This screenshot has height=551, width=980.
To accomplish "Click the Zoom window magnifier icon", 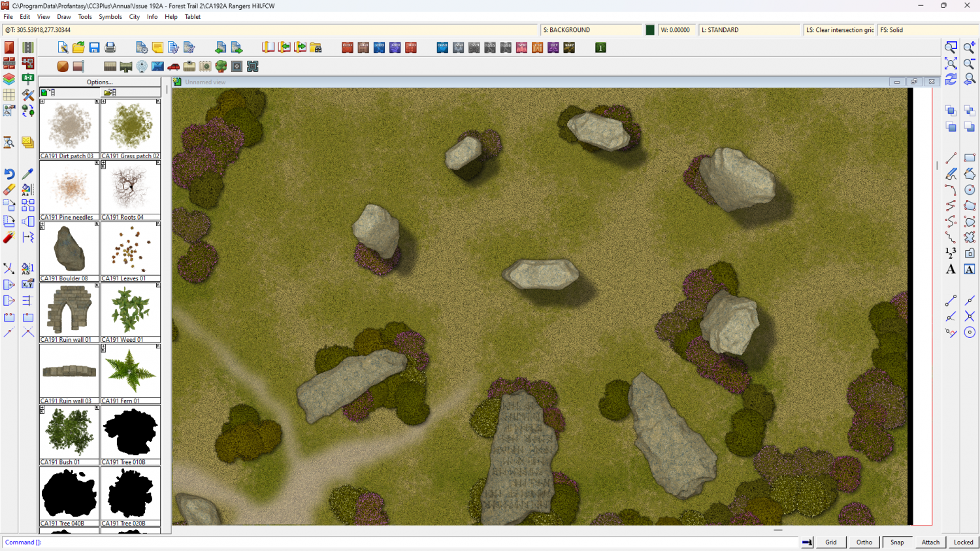I will pos(951,47).
